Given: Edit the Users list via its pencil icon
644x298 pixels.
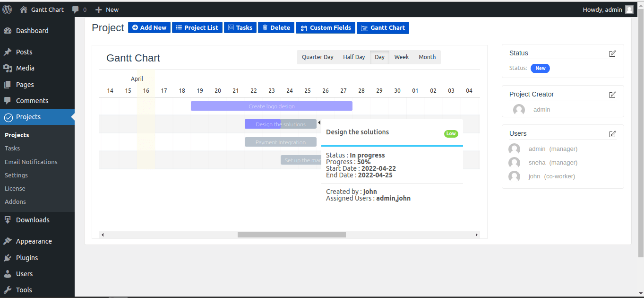Looking at the screenshot, I should point(612,134).
